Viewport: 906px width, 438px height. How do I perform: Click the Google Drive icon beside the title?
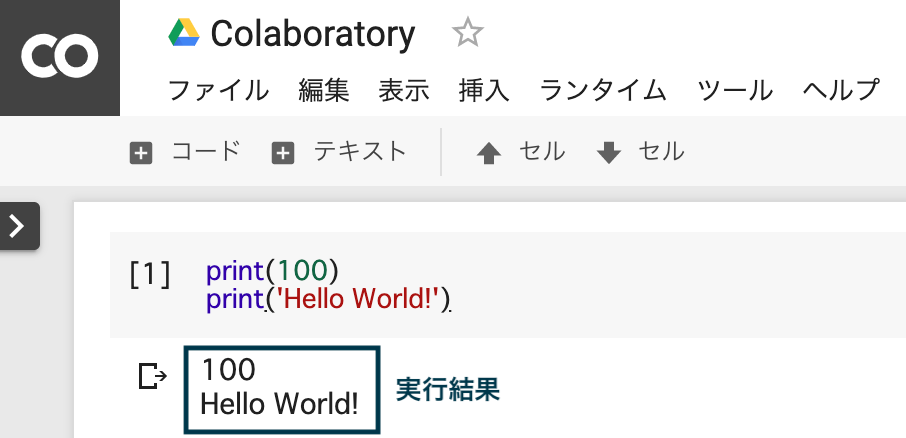[184, 33]
